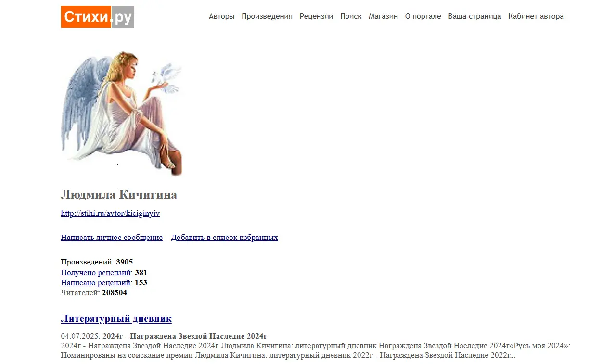The width and height of the screenshot is (589, 364).
Task: Click the diary date 04.07.2025
Action: point(81,336)
